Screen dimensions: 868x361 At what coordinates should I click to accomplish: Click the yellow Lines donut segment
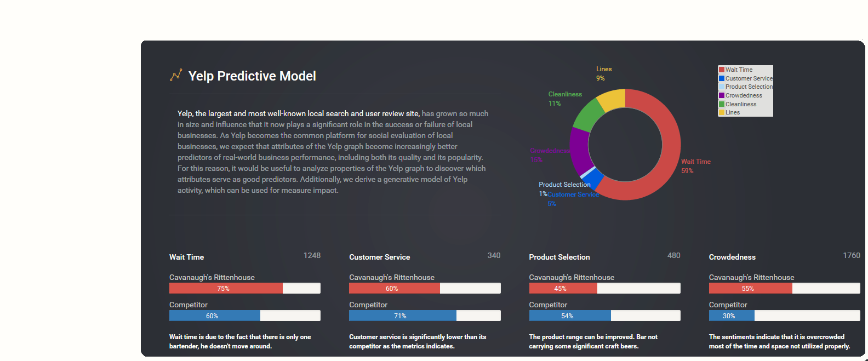click(x=613, y=100)
